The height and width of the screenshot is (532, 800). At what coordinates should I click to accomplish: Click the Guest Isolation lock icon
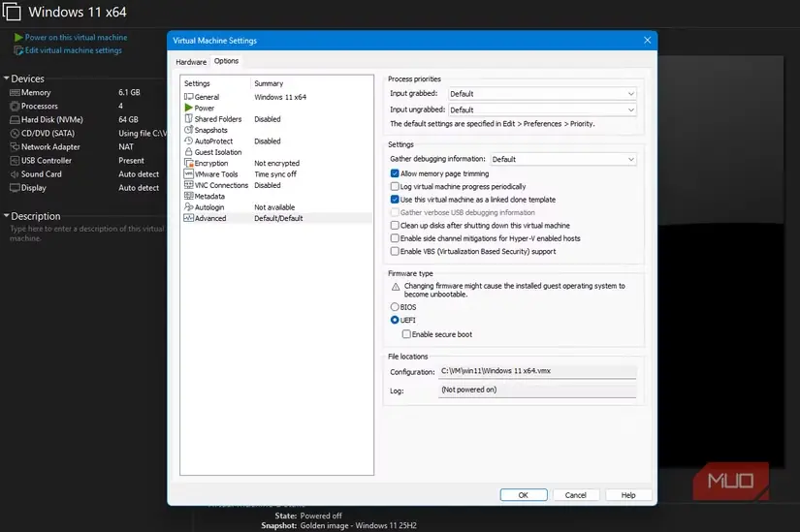point(189,152)
